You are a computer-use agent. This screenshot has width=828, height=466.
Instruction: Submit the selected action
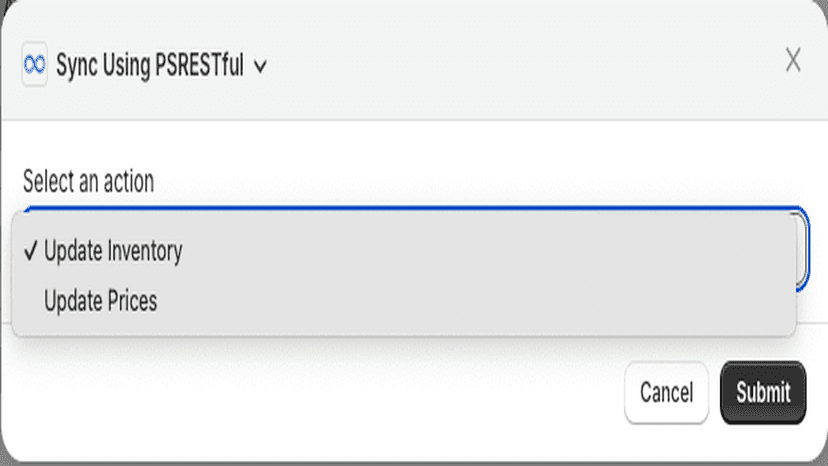point(763,393)
